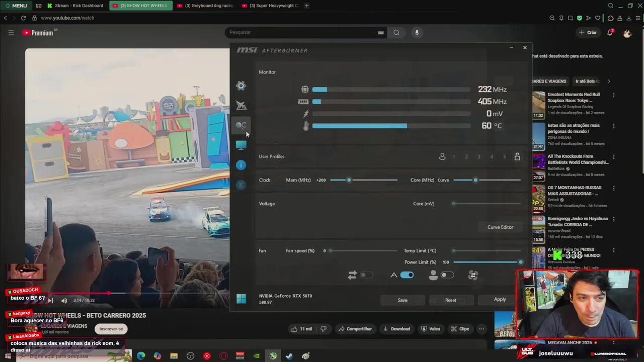644x362 pixels.
Task: Turn off the auto fan toggle
Action: [407, 275]
